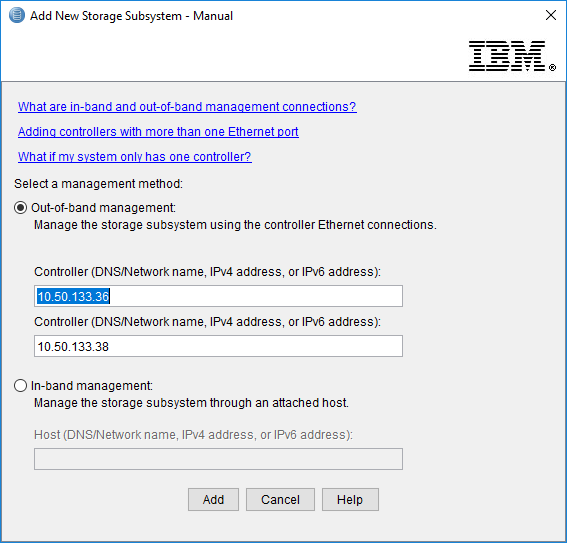The image size is (567, 543).
Task: Click the storage subsystem icon in title bar
Action: pos(17,16)
